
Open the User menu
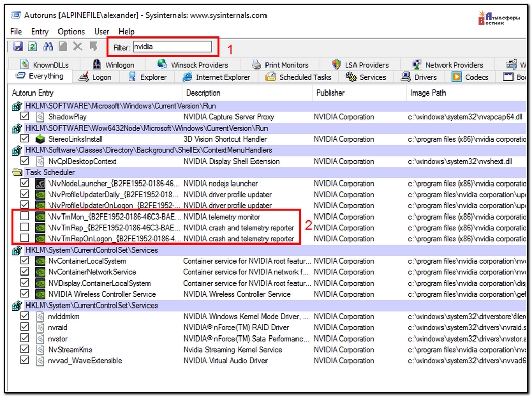pos(101,32)
